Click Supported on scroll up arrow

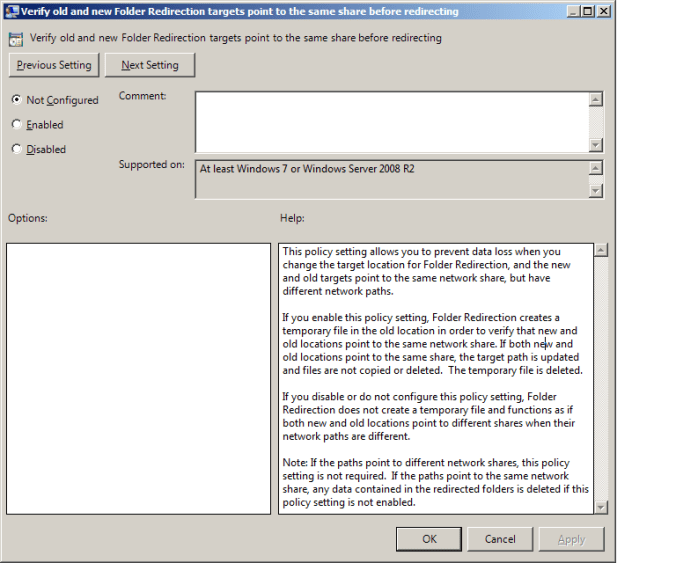coord(596,168)
